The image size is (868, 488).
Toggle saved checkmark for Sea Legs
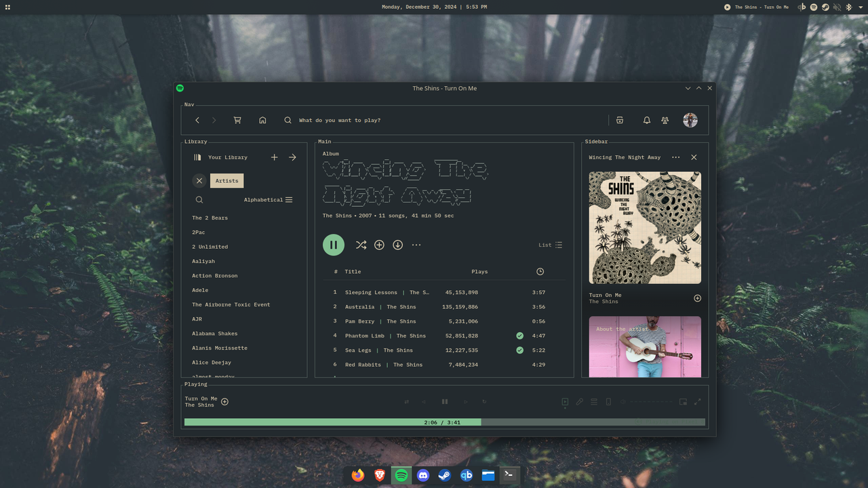[x=519, y=350]
